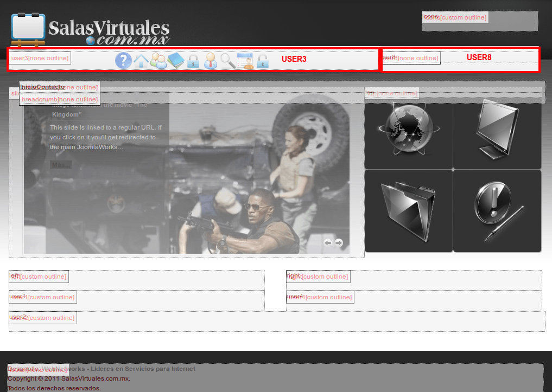Open the exclamation mark and pen tile

[497, 211]
